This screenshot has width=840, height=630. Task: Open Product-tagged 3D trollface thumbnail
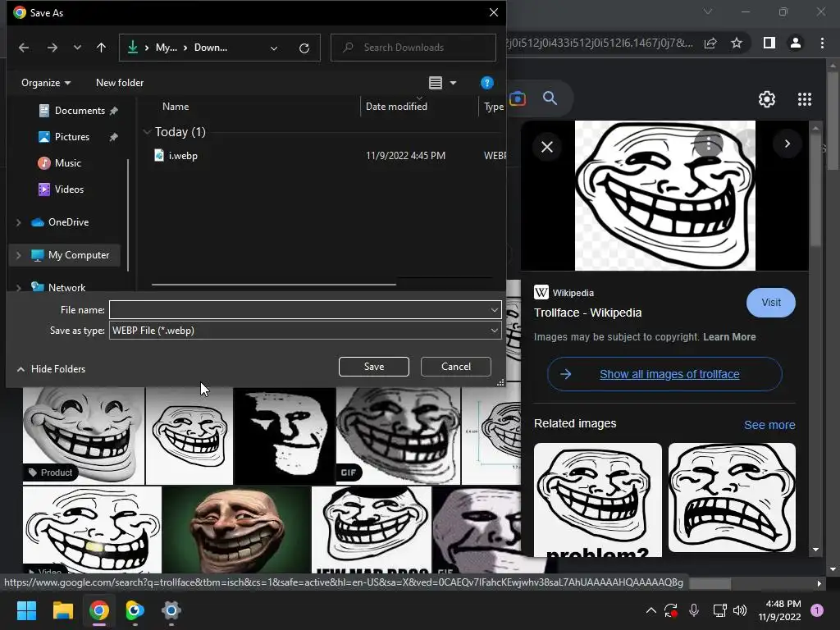(x=84, y=436)
